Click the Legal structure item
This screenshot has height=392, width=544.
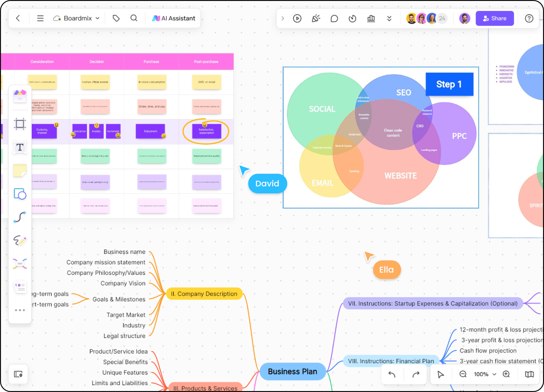(124, 336)
